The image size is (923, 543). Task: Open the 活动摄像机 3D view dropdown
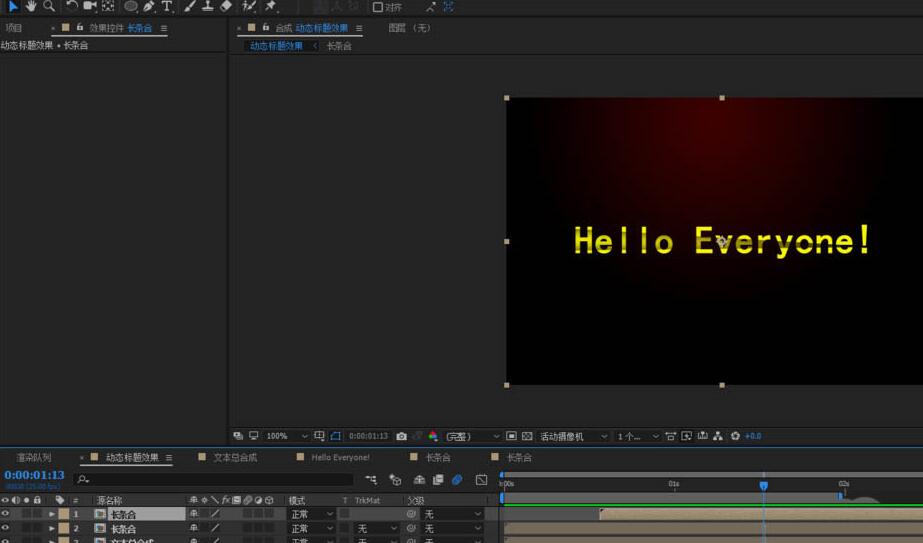pos(573,436)
